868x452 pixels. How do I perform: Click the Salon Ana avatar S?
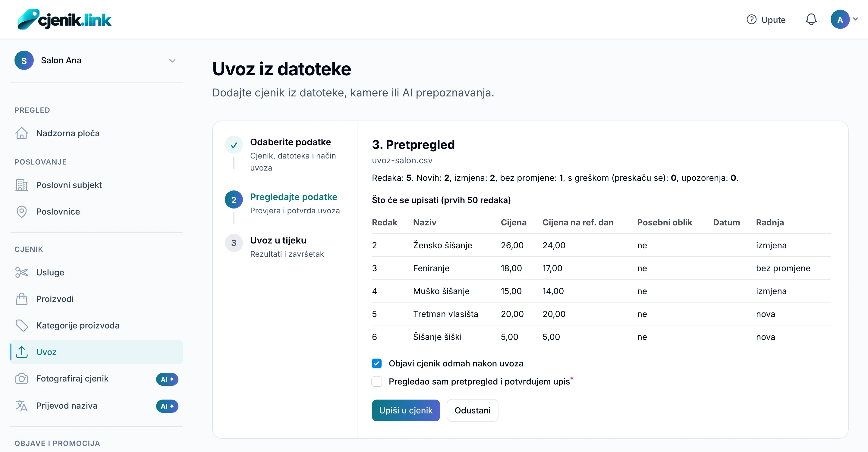24,60
